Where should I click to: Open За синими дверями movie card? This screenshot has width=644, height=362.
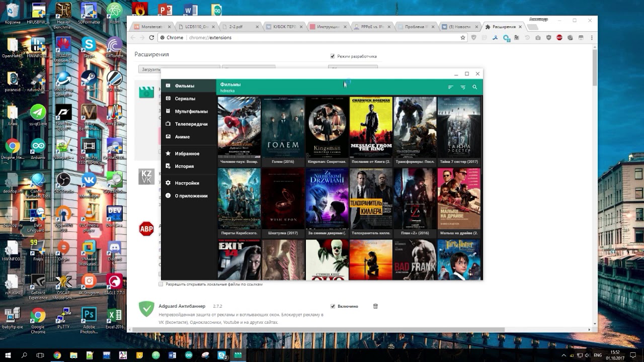coord(327,202)
